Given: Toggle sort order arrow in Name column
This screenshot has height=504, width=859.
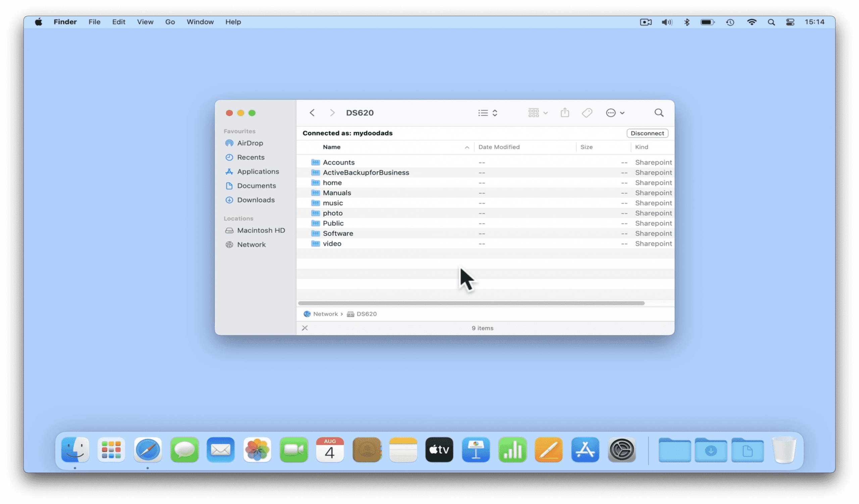Looking at the screenshot, I should 467,147.
